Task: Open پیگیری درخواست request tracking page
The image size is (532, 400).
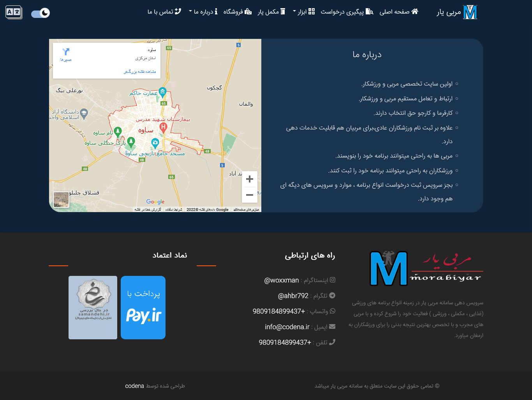Action: [347, 12]
